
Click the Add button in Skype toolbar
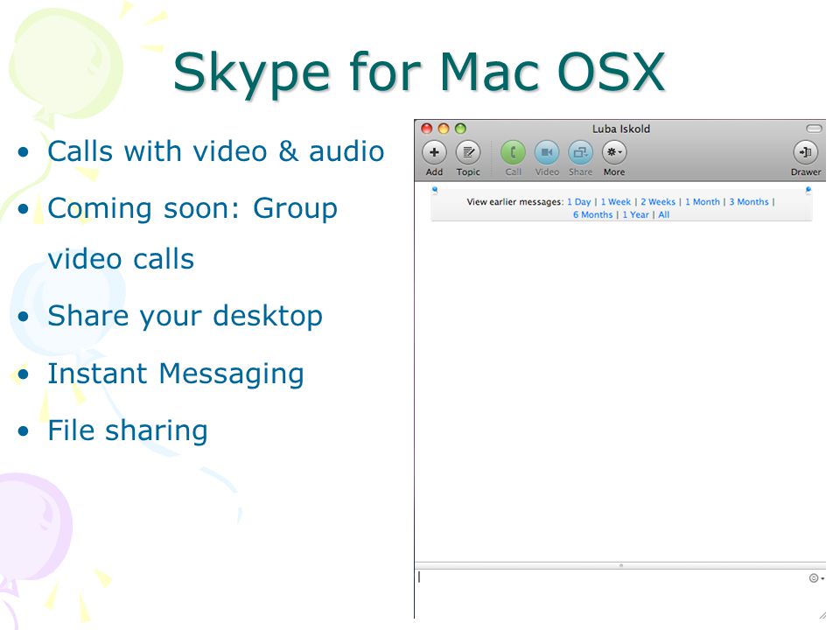click(435, 152)
